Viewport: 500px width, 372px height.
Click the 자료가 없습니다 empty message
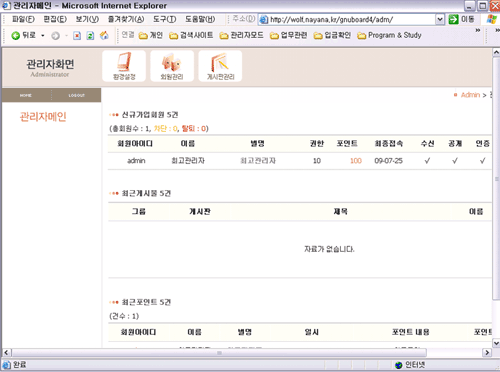(x=329, y=249)
